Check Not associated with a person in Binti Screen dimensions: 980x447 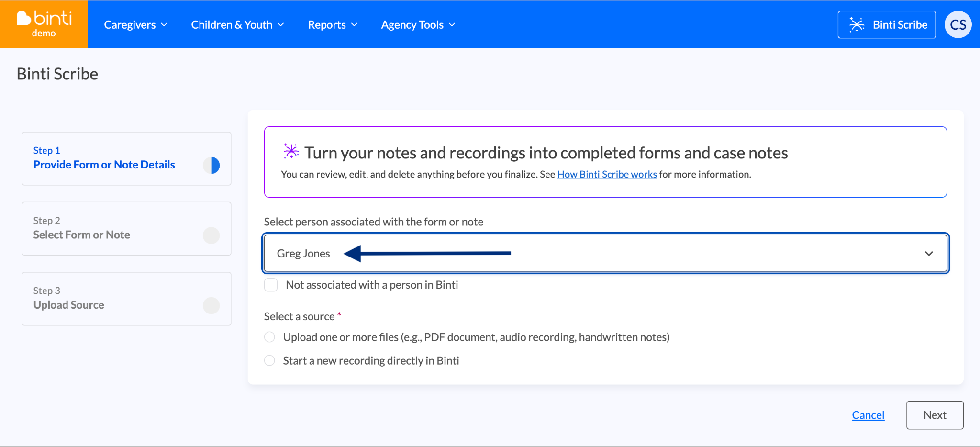point(271,285)
